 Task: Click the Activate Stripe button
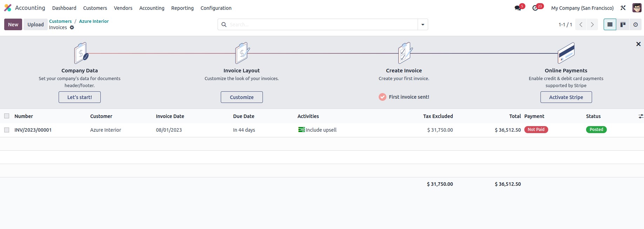tap(566, 97)
